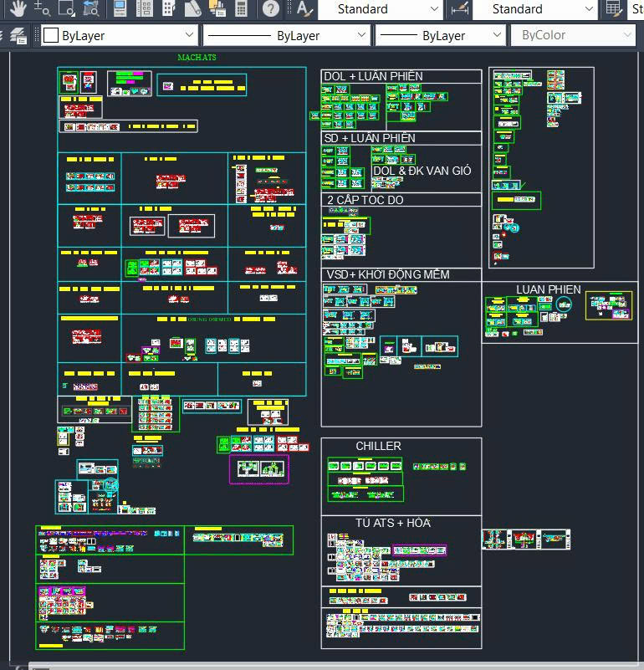Click the white ByLayer color swatch

pos(51,35)
